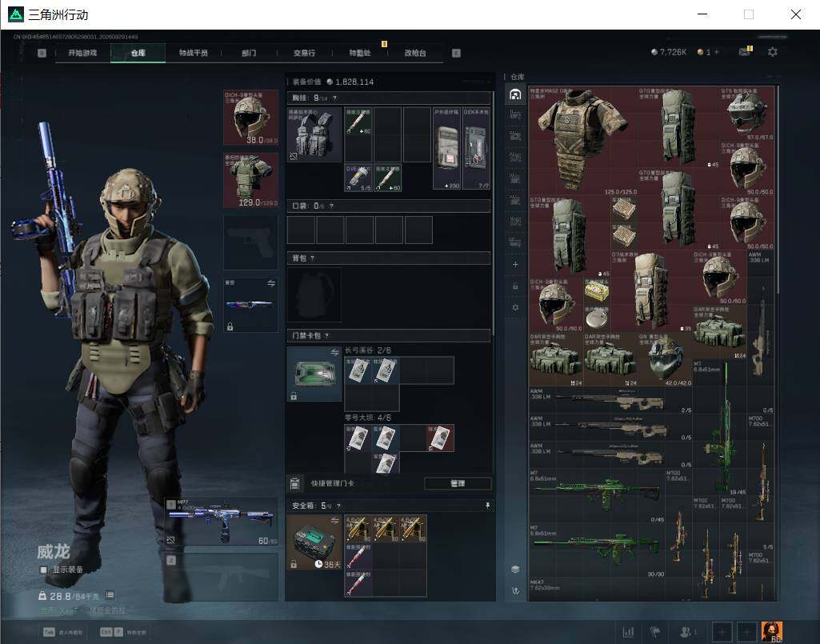This screenshot has width=820, height=644.
Task: Expand the carry weight details list icon
Action: coord(110,595)
